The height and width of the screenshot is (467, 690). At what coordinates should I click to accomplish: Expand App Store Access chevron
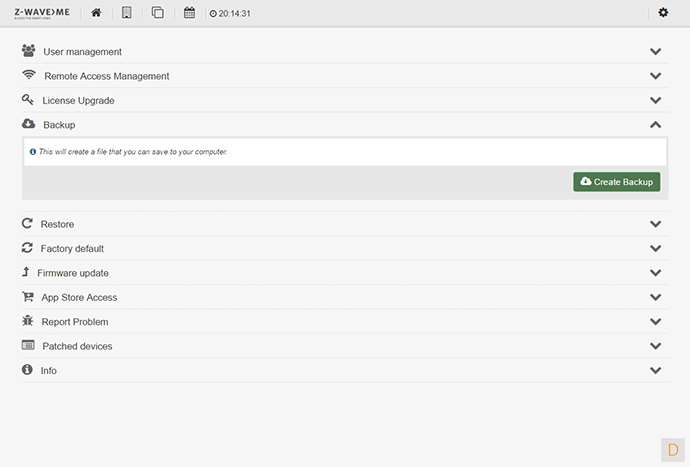click(656, 298)
